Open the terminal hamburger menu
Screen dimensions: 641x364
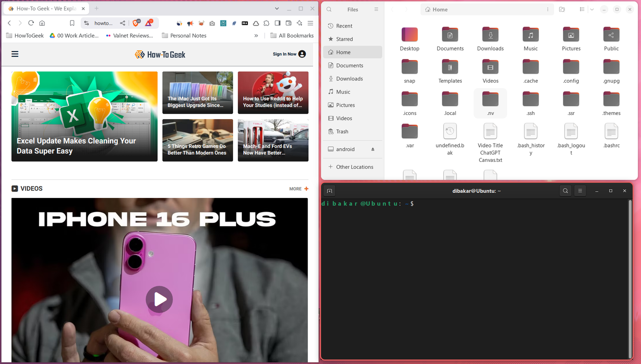(580, 191)
